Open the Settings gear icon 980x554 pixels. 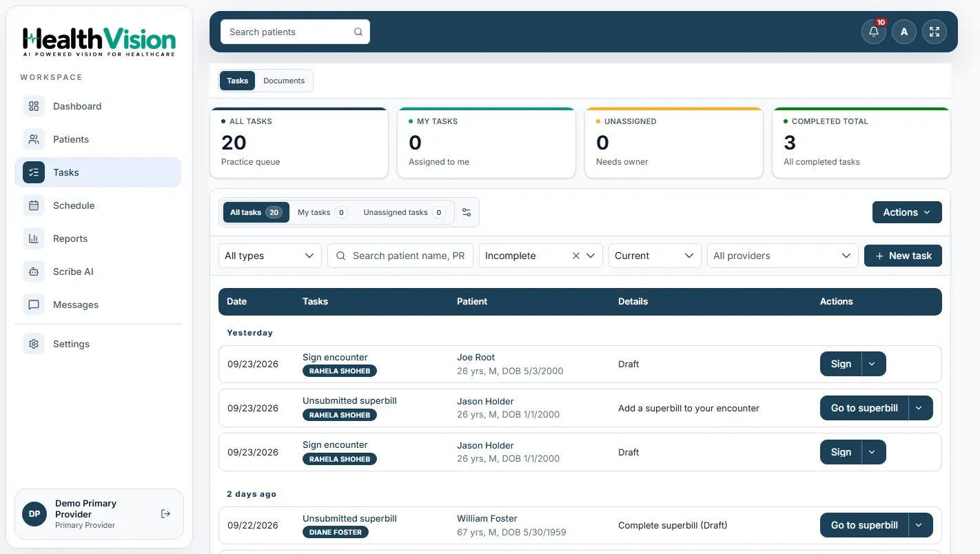34,344
